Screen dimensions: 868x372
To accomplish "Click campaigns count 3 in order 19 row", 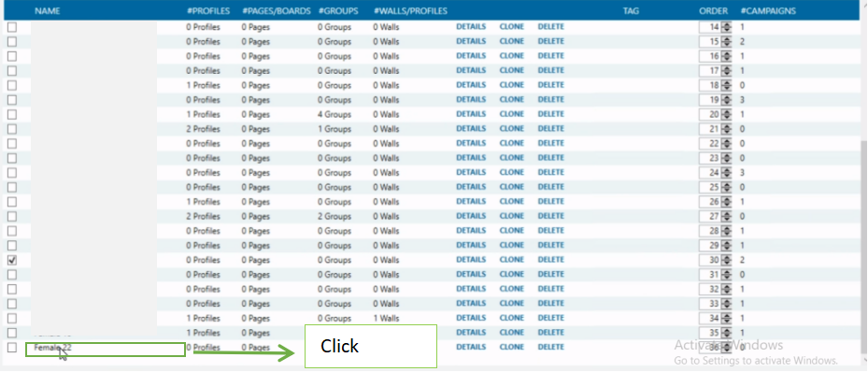I will point(743,100).
